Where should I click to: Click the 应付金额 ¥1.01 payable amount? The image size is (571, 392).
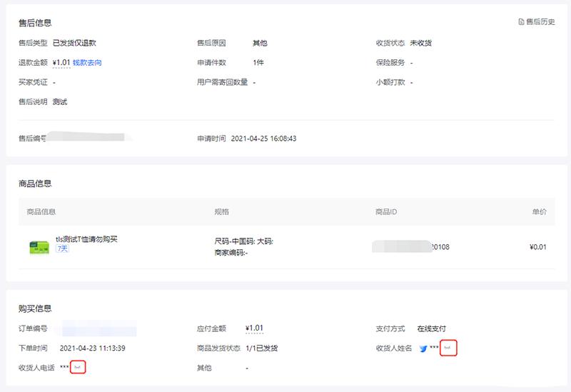[254, 328]
